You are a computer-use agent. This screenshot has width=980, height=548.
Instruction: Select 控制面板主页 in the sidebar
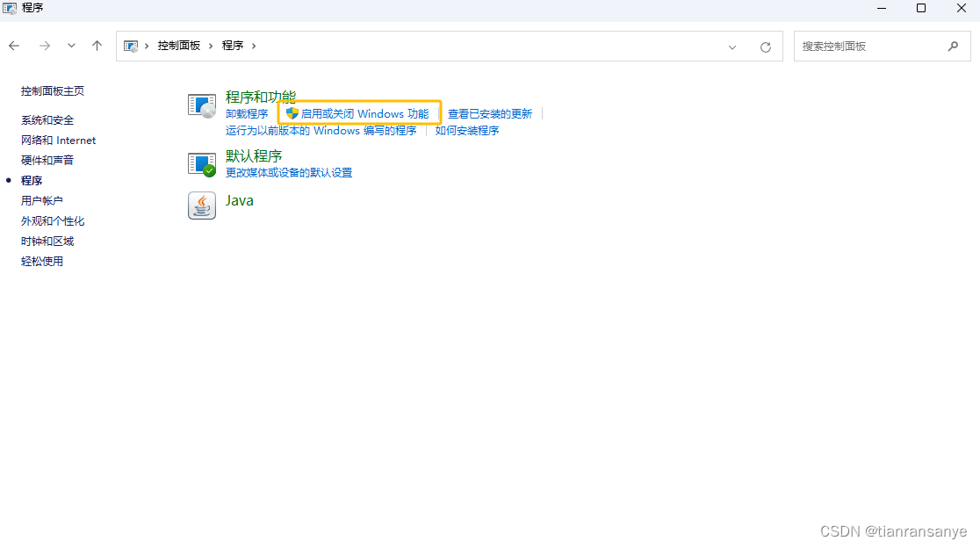click(54, 90)
